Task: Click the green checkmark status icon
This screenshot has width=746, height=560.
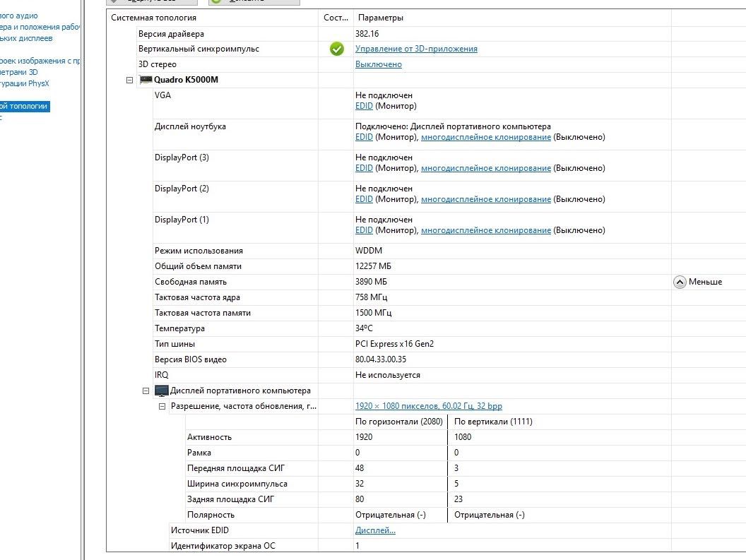Action: 337,49
